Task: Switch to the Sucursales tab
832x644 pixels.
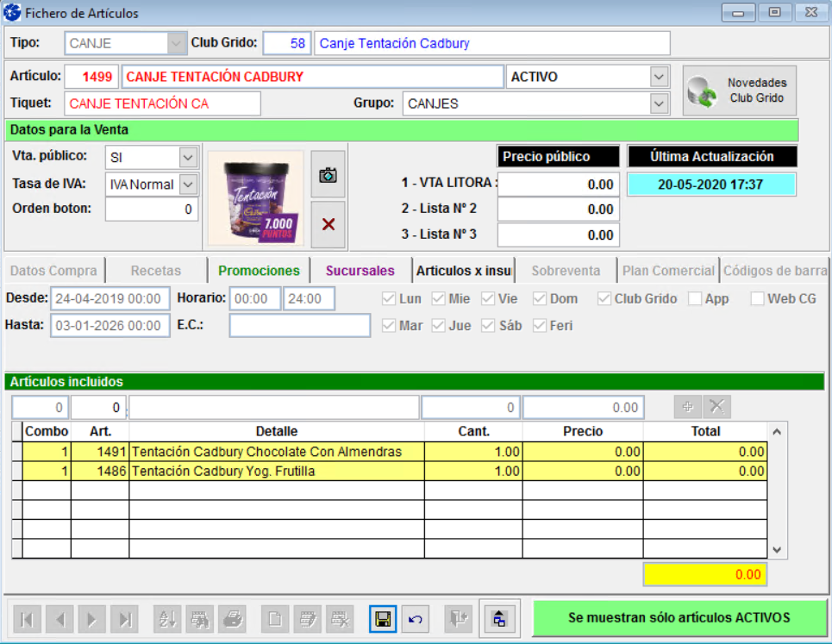Action: (x=360, y=271)
